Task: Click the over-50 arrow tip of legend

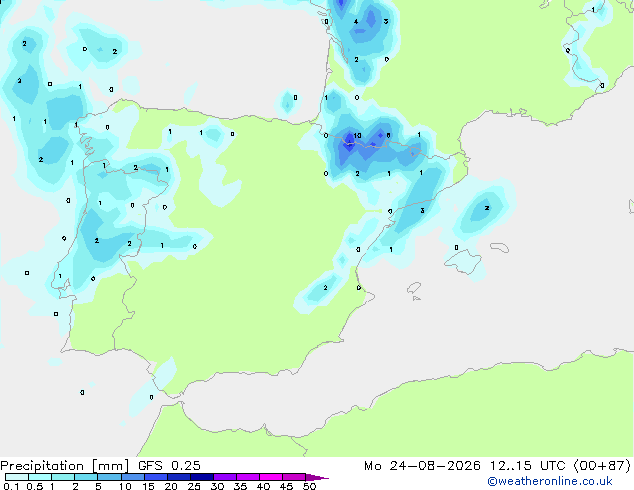Action: [317, 477]
